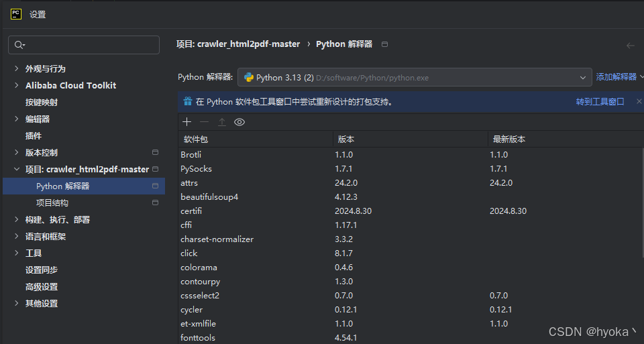Click latest version 0.12.1 of cycler
The width and height of the screenshot is (644, 344).
click(501, 310)
